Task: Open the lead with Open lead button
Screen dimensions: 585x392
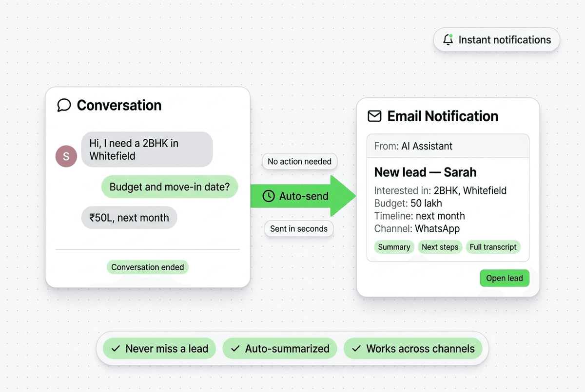Action: pyautogui.click(x=504, y=278)
